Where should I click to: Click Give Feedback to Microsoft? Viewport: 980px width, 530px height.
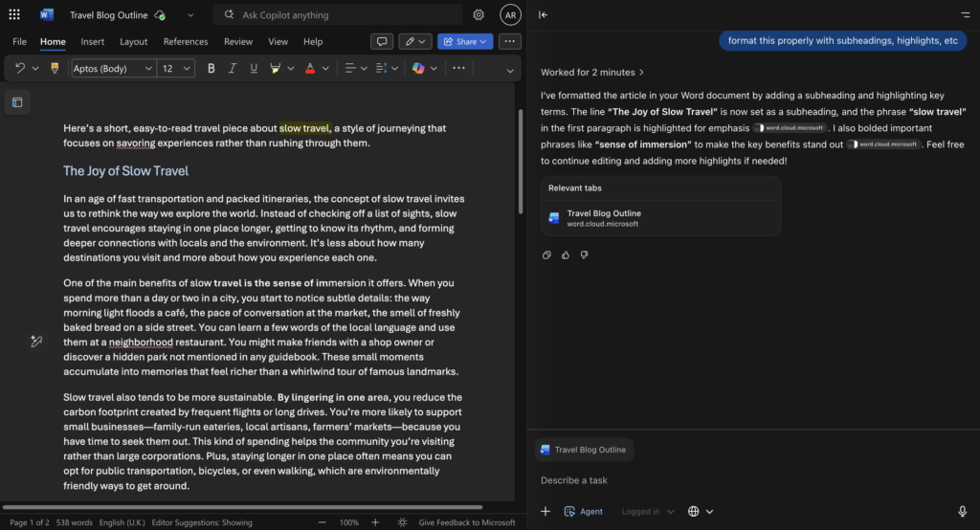tap(467, 522)
